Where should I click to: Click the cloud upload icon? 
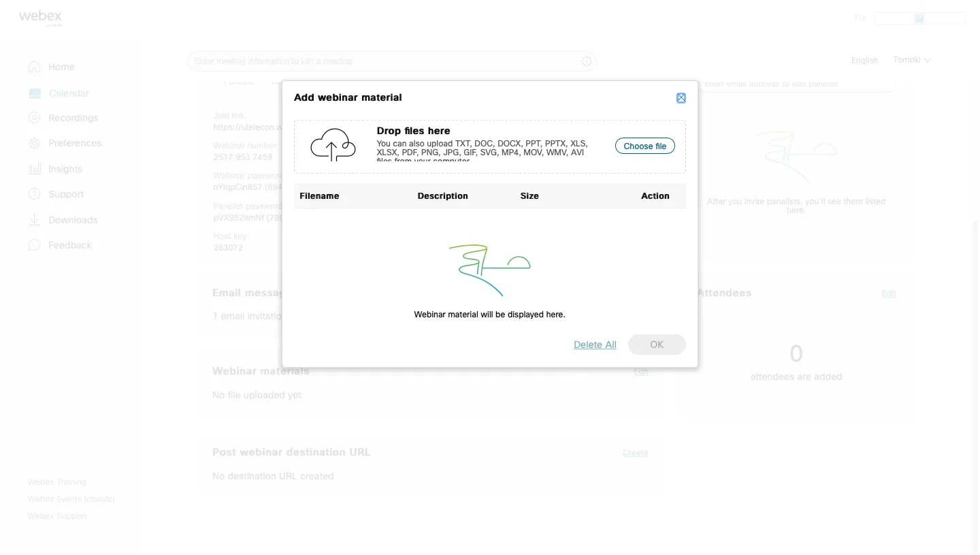(x=333, y=145)
